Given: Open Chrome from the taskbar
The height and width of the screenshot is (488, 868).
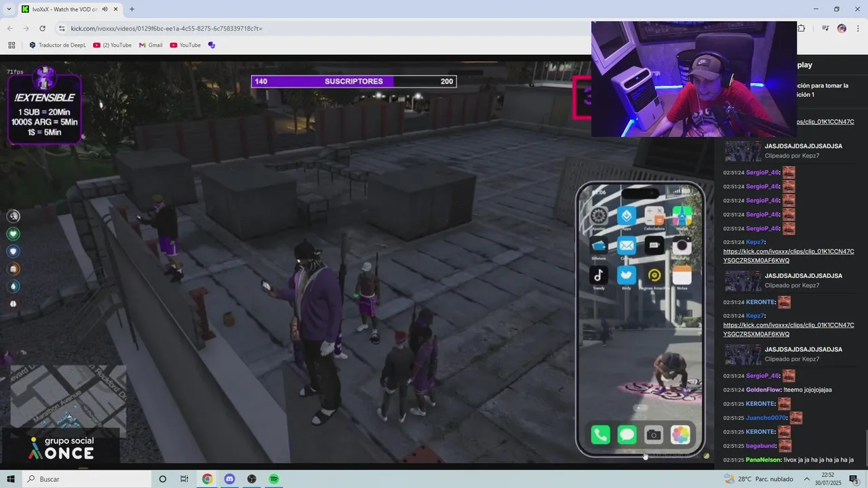Looking at the screenshot, I should 207,479.
